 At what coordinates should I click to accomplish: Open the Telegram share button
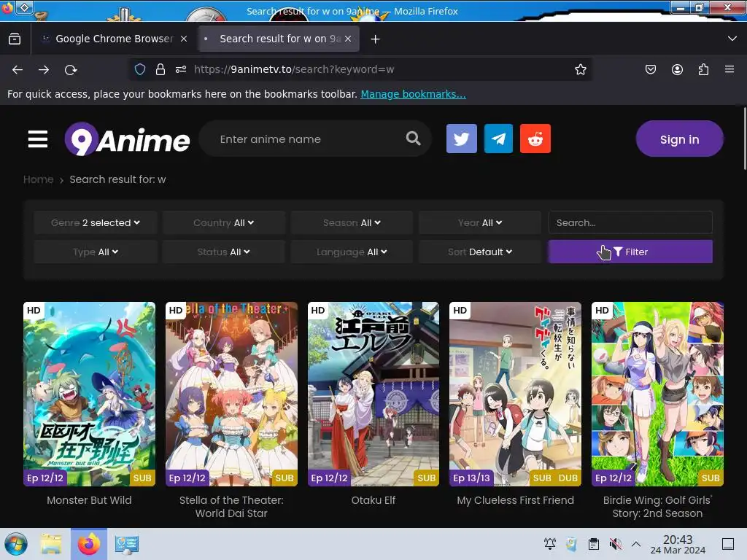click(498, 139)
